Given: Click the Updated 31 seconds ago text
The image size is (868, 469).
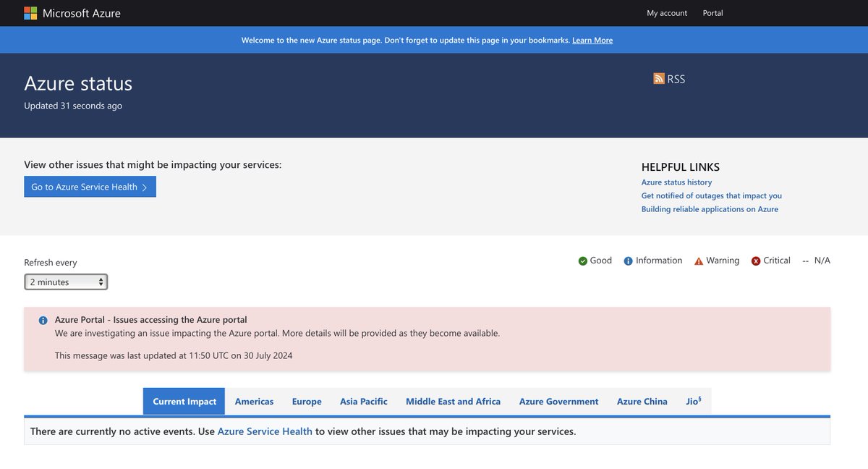Looking at the screenshot, I should click(x=73, y=106).
